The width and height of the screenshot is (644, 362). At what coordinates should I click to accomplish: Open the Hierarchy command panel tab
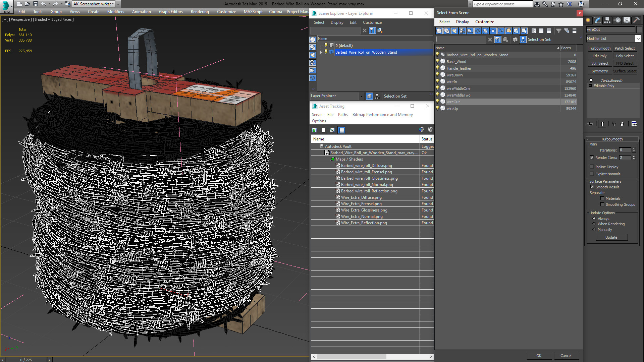pyautogui.click(x=607, y=20)
